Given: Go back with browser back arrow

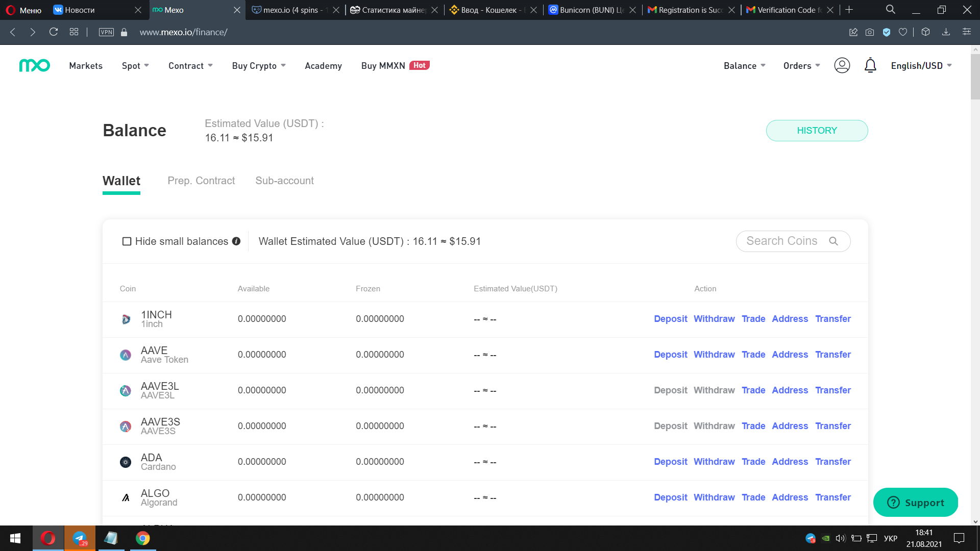Looking at the screenshot, I should click(13, 32).
